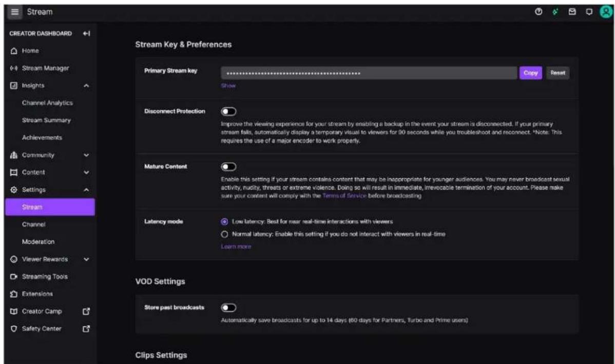Toggle Disconnect Protection switch
The width and height of the screenshot is (615, 364).
(x=228, y=112)
